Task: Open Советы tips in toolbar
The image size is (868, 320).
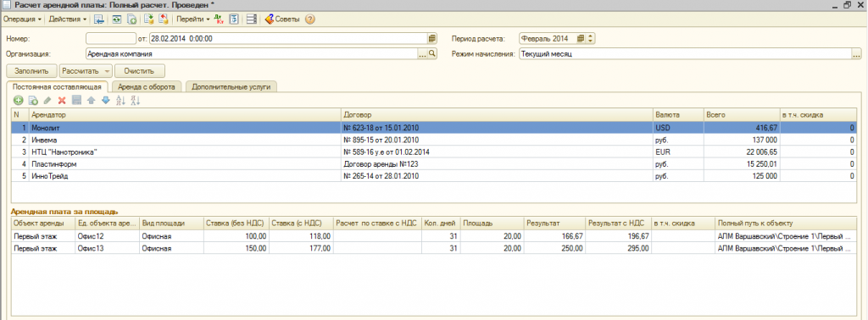Action: [x=281, y=19]
